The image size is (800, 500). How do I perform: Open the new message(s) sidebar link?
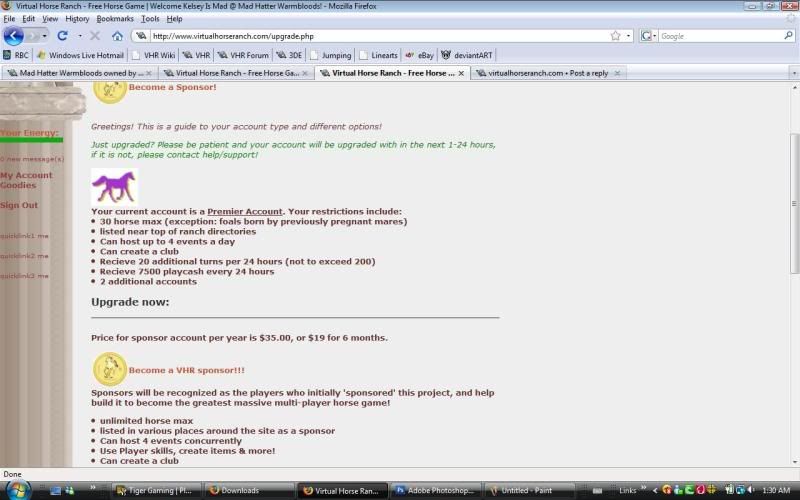pos(32,159)
